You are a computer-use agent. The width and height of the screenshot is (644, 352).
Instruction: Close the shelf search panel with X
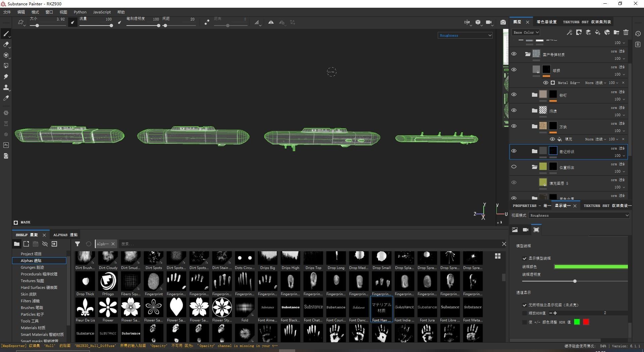504,244
